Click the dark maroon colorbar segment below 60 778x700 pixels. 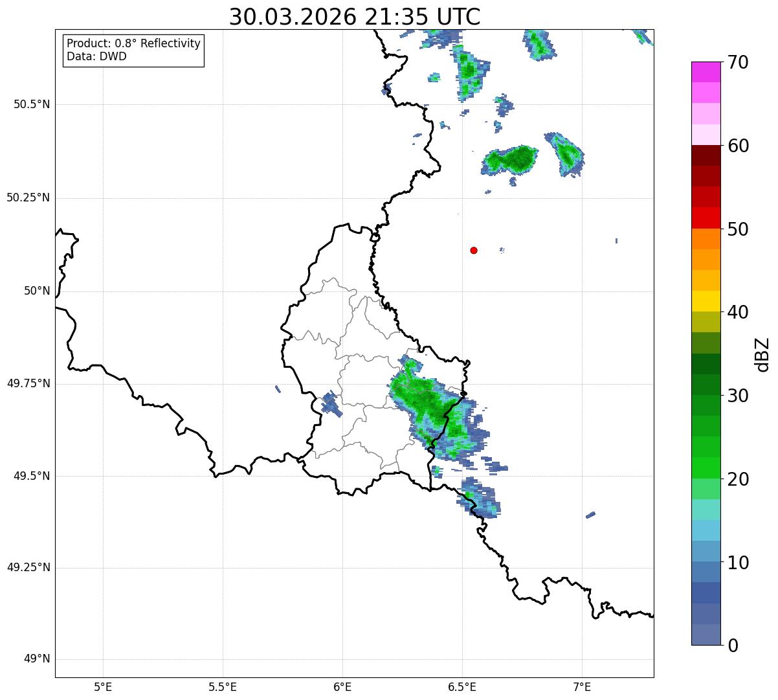[706, 156]
